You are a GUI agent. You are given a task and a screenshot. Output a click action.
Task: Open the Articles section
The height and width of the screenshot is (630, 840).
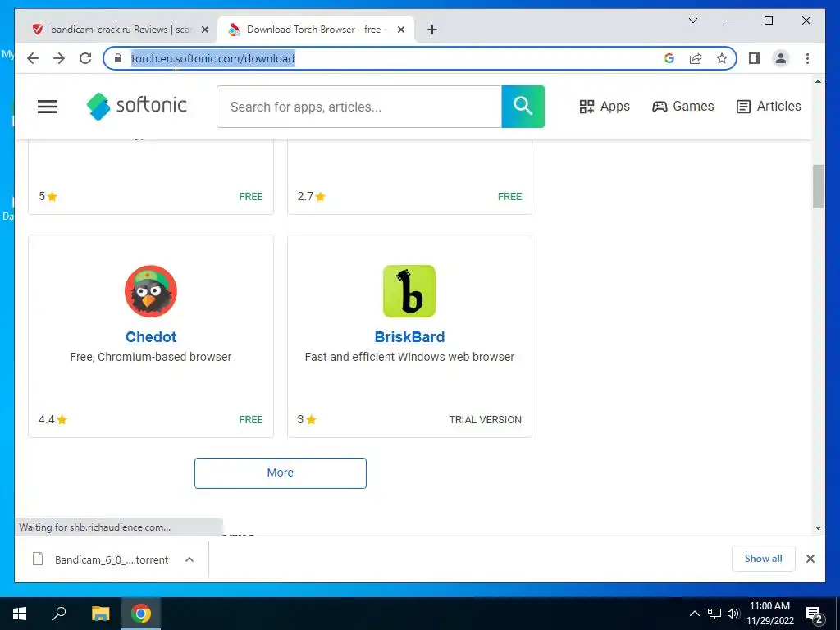click(768, 107)
